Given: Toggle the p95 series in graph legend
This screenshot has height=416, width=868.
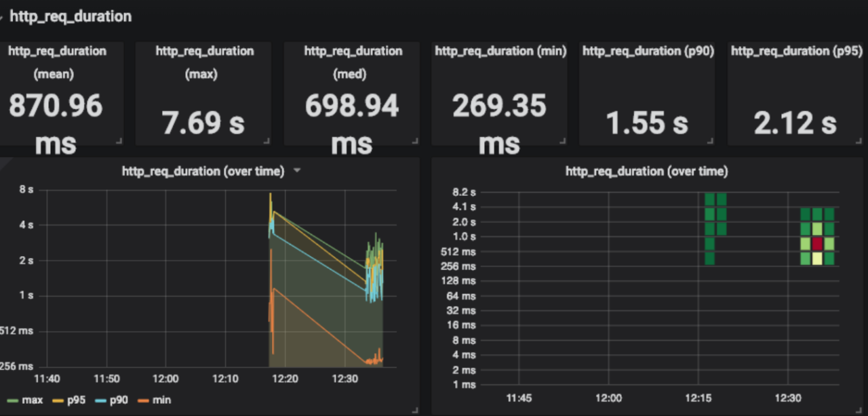Looking at the screenshot, I should click(72, 400).
